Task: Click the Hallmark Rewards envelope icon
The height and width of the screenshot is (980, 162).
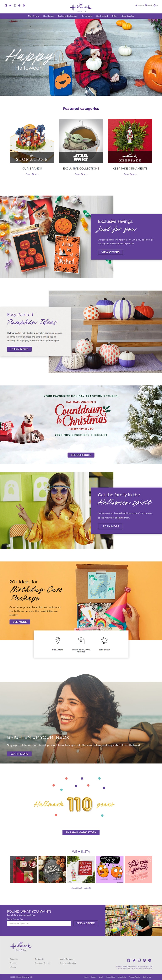Action: (x=81, y=641)
